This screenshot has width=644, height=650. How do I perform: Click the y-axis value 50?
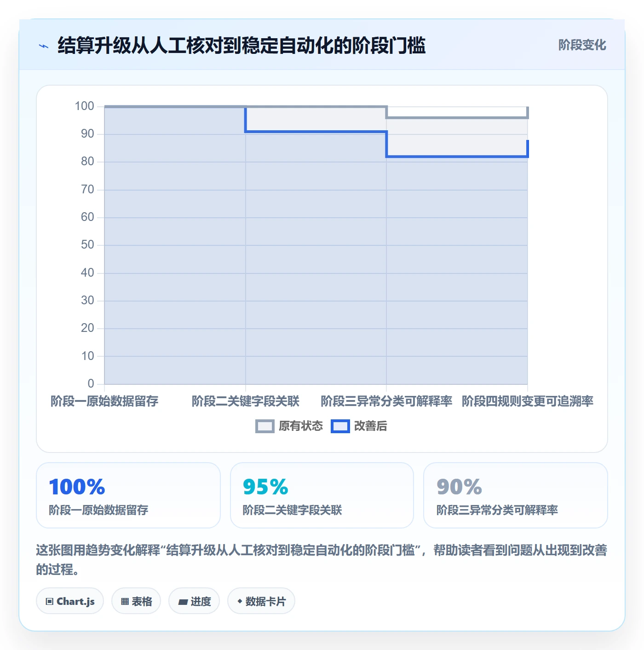click(x=87, y=245)
